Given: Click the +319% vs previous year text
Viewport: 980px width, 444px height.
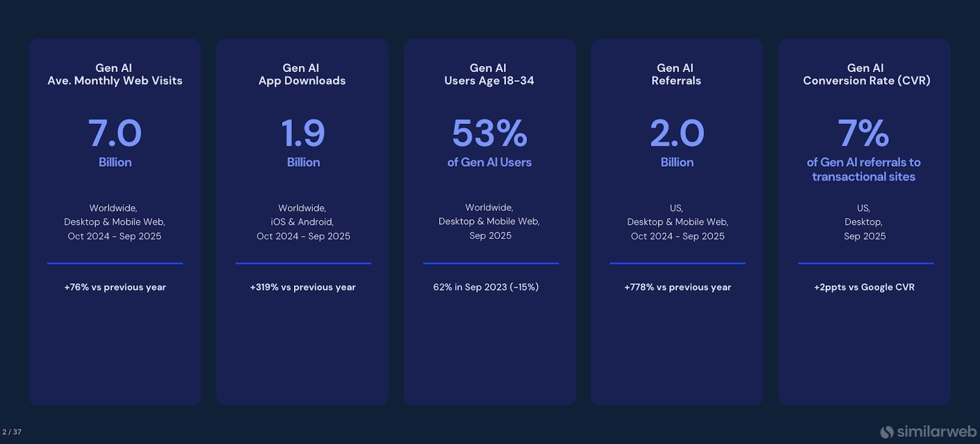Looking at the screenshot, I should (x=303, y=287).
